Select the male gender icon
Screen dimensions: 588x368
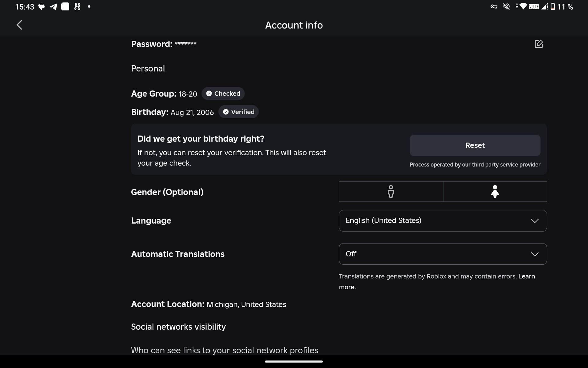click(391, 191)
